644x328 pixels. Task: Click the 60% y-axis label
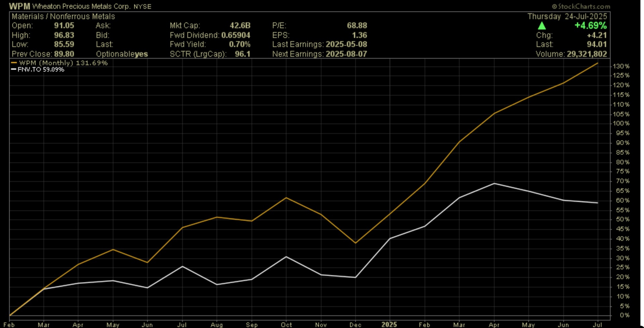[x=623, y=201]
